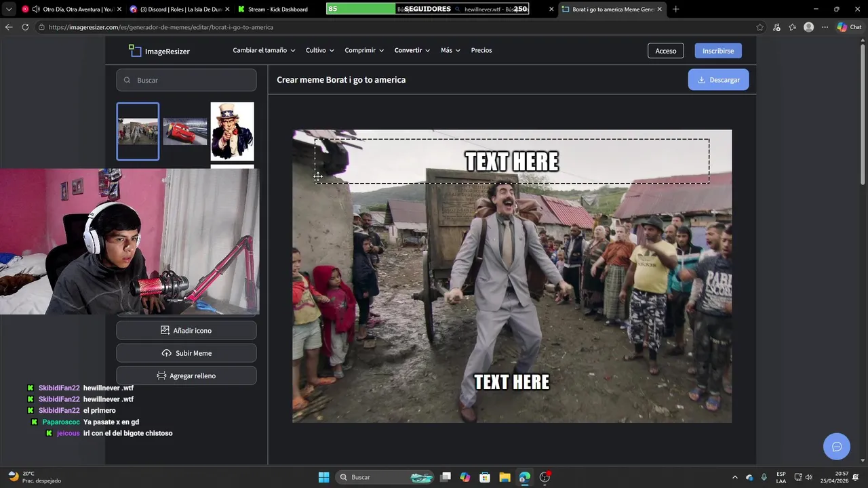Viewport: 868px width, 488px height.
Task: Switch to Borat meme generator tab
Action: coord(612,9)
